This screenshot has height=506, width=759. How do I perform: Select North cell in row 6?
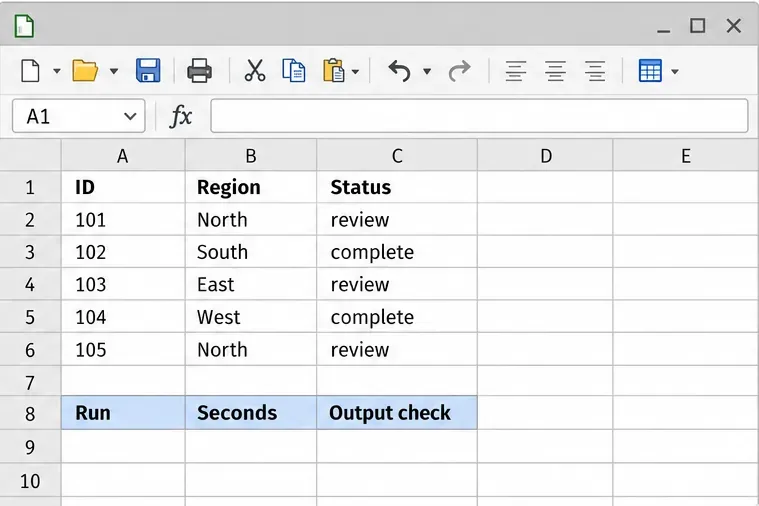251,349
